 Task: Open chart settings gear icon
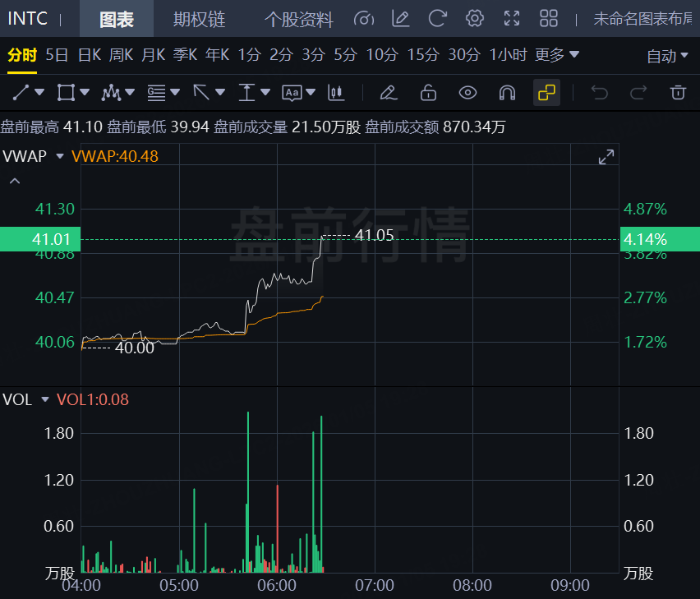click(x=474, y=19)
